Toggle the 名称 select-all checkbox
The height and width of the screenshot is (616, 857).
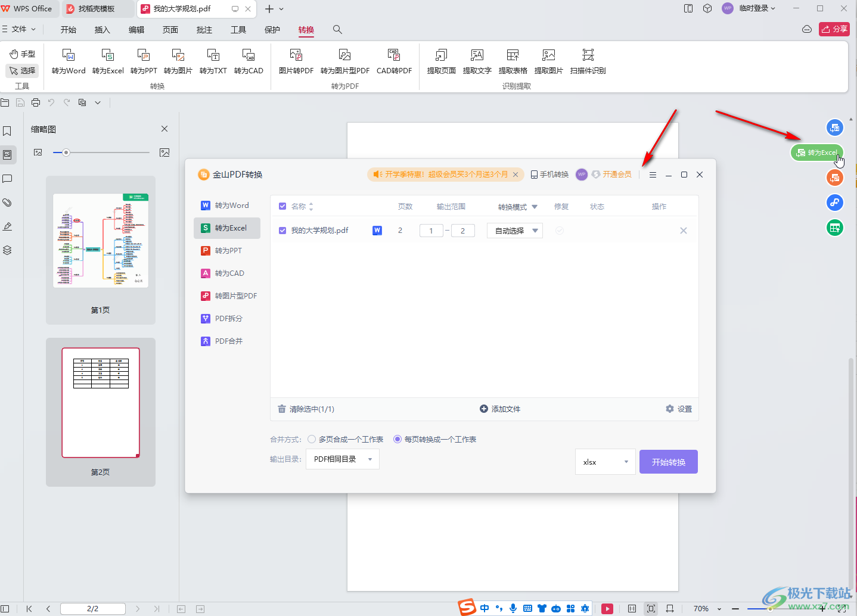click(x=282, y=206)
